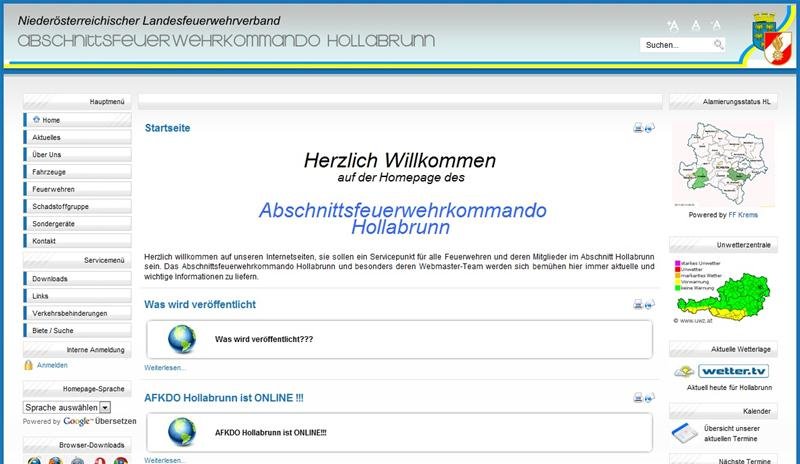Click the email icon beside Startseite

tap(650, 128)
